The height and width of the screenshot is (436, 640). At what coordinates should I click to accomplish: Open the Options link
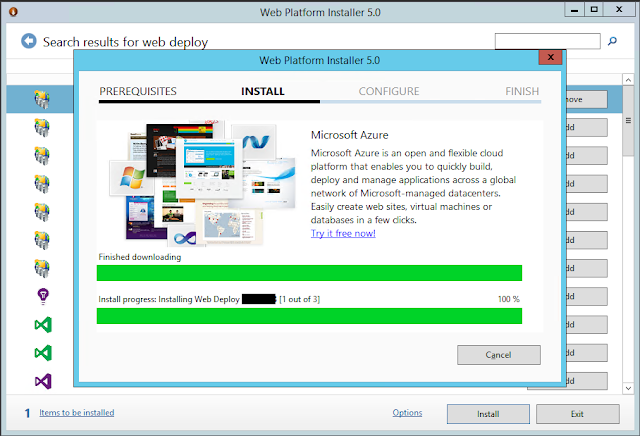click(407, 413)
